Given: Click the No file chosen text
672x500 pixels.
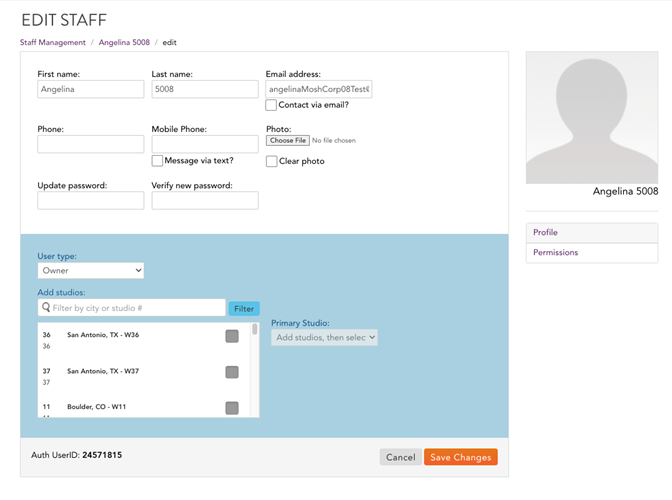Looking at the screenshot, I should tap(334, 141).
